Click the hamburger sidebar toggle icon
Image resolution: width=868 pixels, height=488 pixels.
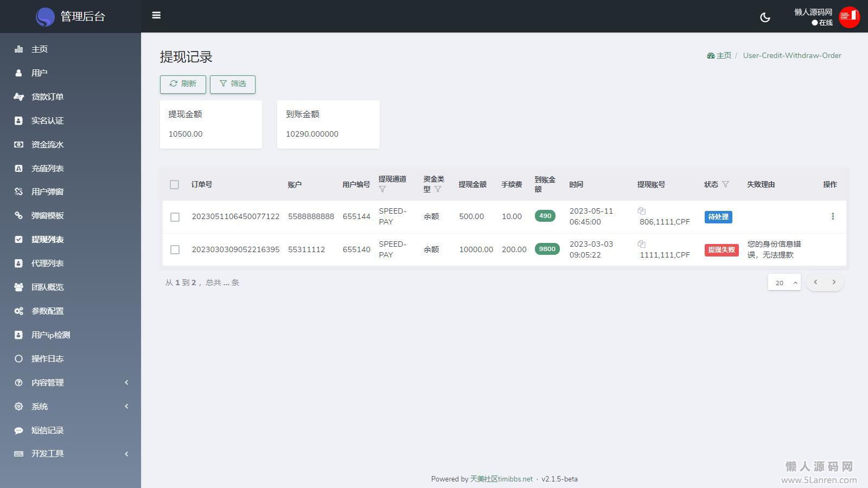click(156, 15)
